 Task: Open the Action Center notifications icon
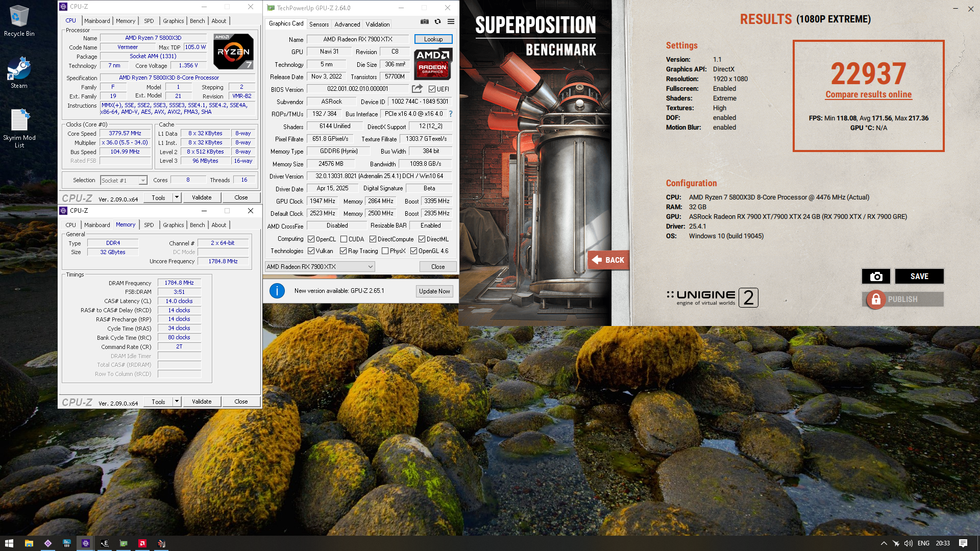(963, 543)
